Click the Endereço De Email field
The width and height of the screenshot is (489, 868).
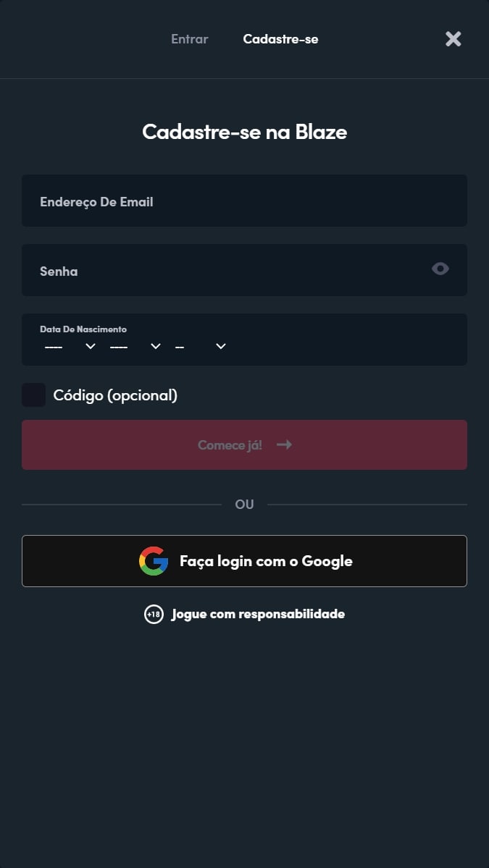244,201
